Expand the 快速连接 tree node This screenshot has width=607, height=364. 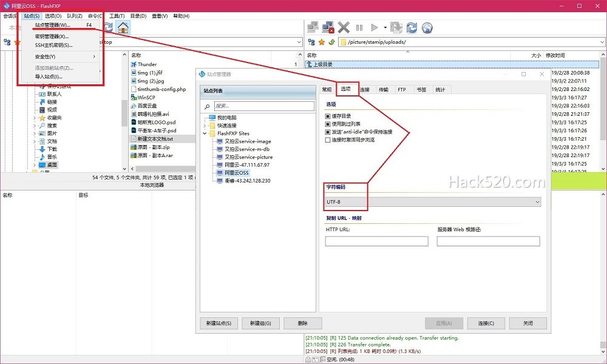click(x=205, y=126)
